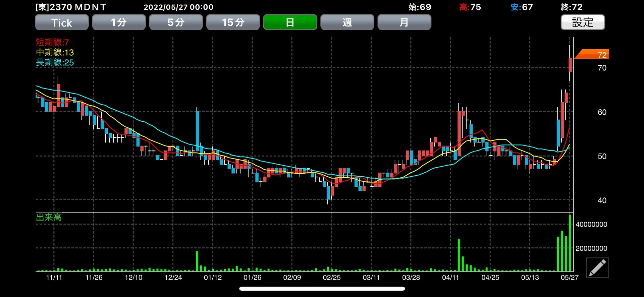Viewport: 644px width, 297px height.
Task: Click the 終:72 closing price value
Action: pos(572,7)
